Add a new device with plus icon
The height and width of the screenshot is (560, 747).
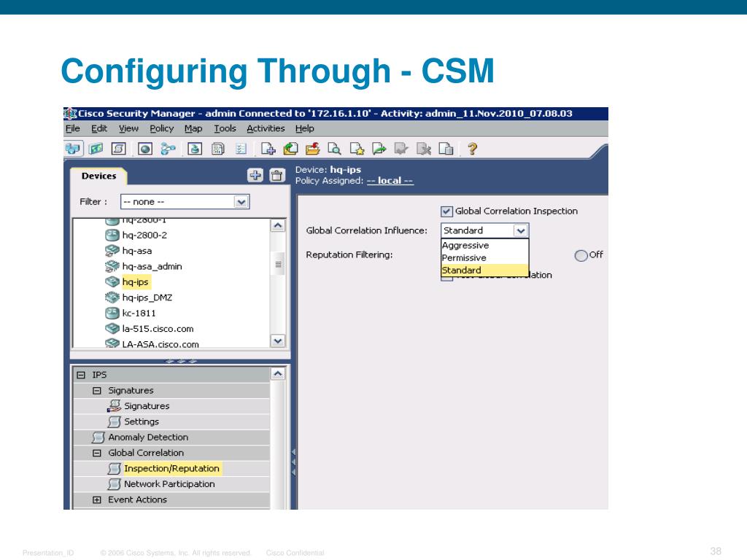(x=255, y=175)
